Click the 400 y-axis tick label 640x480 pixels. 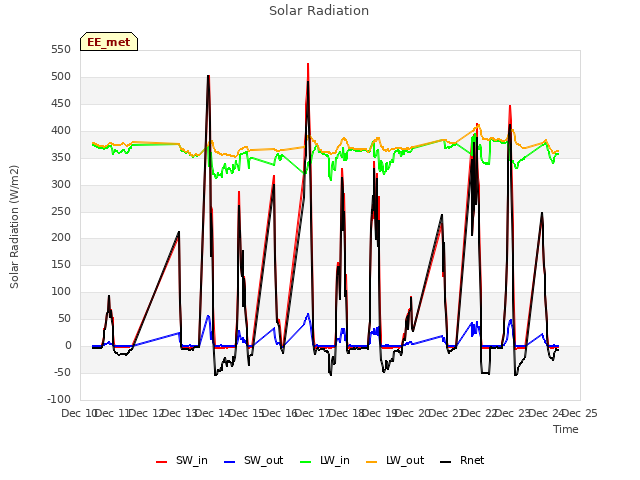coord(61,130)
